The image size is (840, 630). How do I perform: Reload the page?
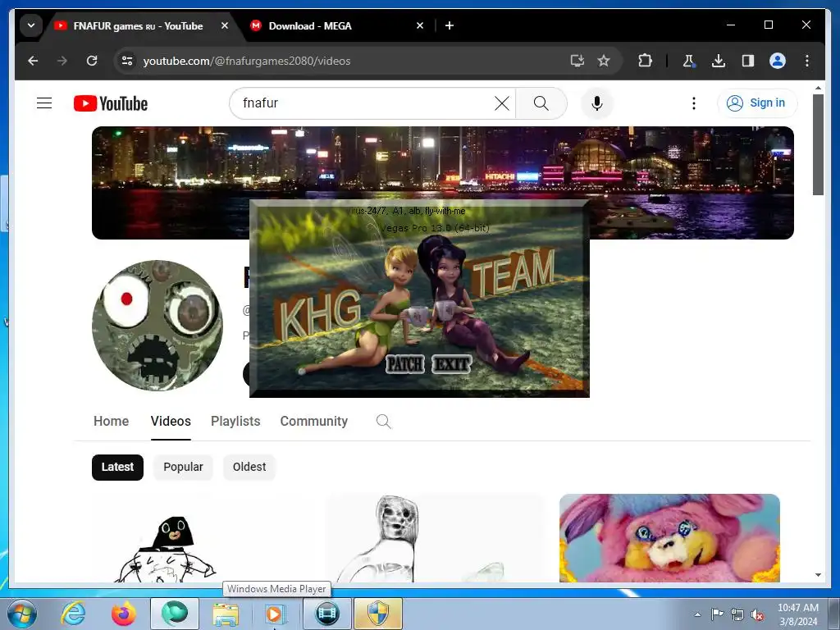click(92, 61)
